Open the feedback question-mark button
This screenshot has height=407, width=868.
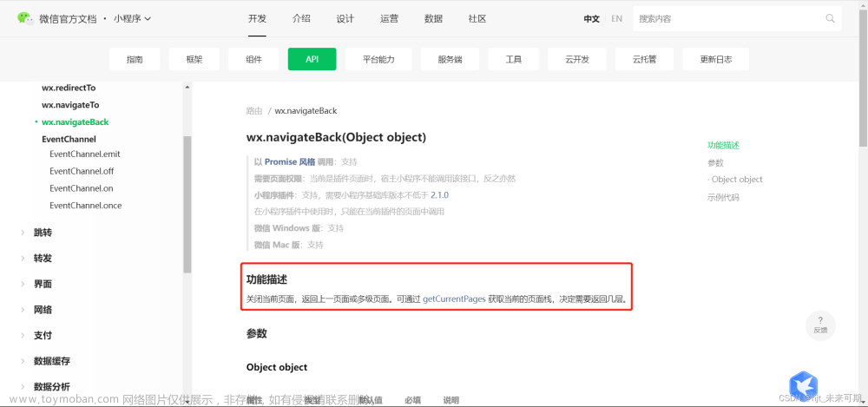click(820, 325)
